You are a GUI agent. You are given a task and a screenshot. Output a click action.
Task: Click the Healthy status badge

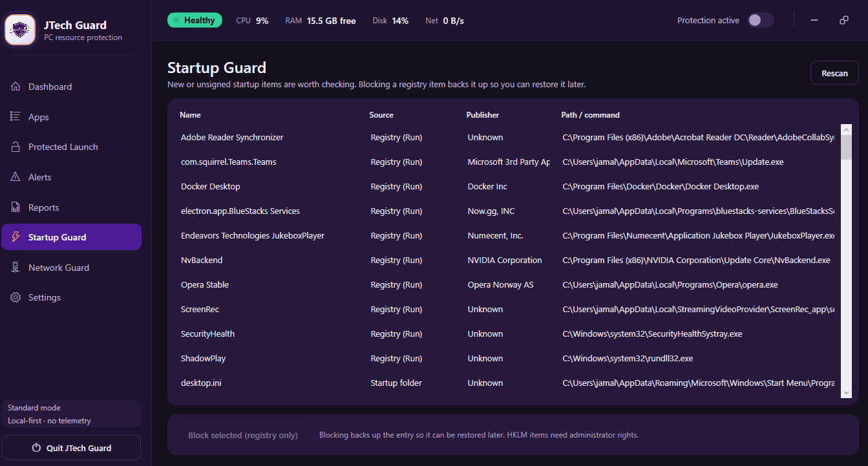pyautogui.click(x=195, y=20)
